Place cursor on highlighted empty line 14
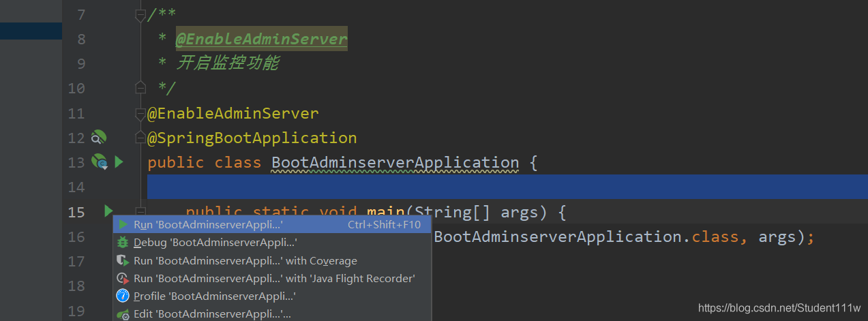This screenshot has height=321, width=868. tap(507, 187)
